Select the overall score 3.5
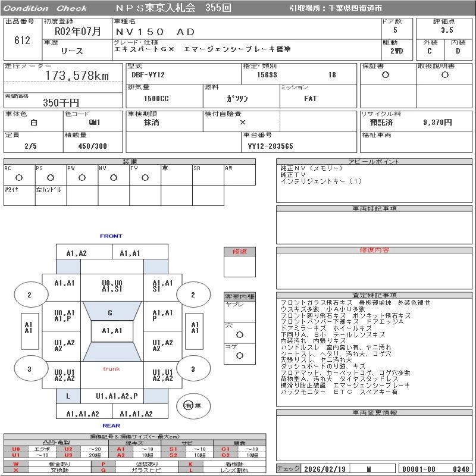Viewport: 476px width, 476px height. pos(447,30)
